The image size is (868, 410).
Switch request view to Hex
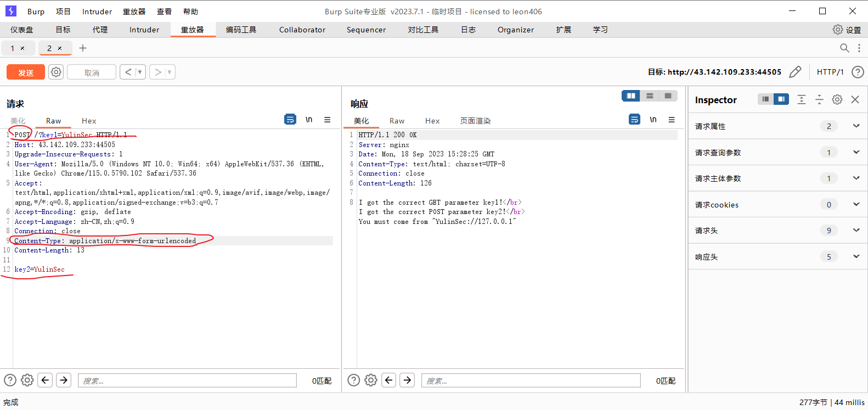pos(89,121)
